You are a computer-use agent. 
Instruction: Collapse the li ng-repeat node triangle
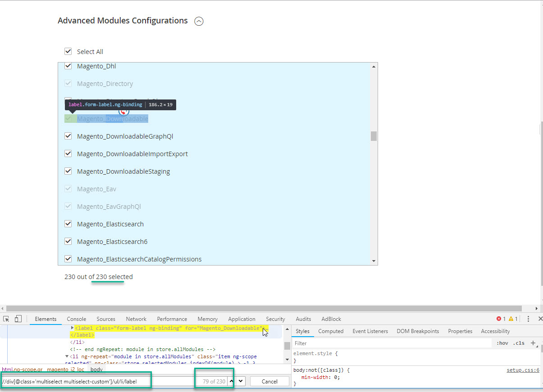pos(67,356)
